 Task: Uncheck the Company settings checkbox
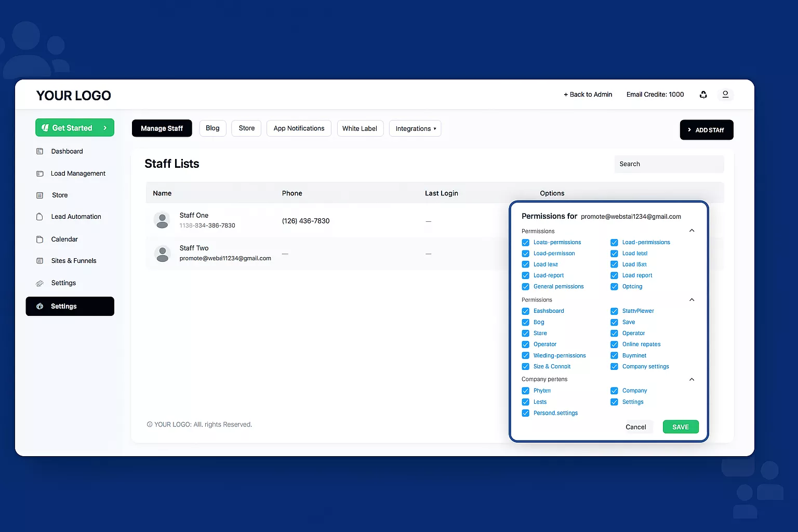(x=614, y=367)
